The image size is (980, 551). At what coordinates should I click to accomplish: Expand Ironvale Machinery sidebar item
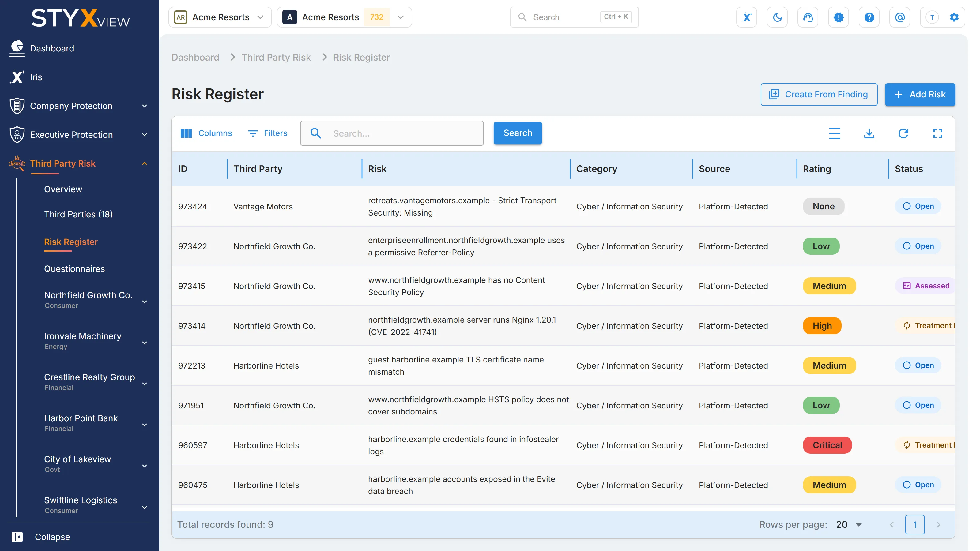point(145,343)
